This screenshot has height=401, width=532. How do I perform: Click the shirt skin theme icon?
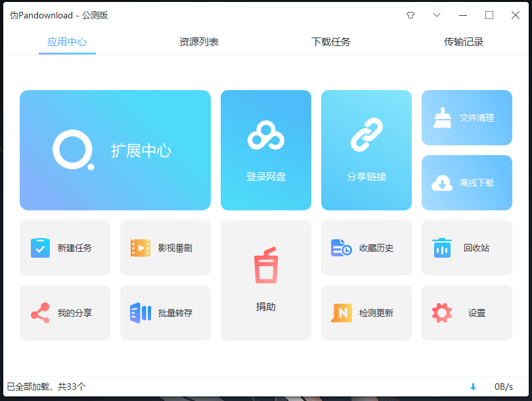tap(410, 15)
